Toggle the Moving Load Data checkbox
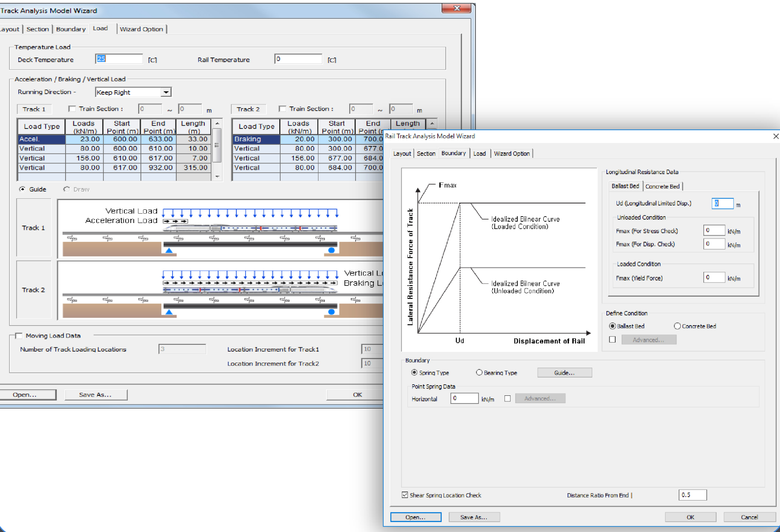Image resolution: width=780 pixels, height=532 pixels. pyautogui.click(x=19, y=336)
